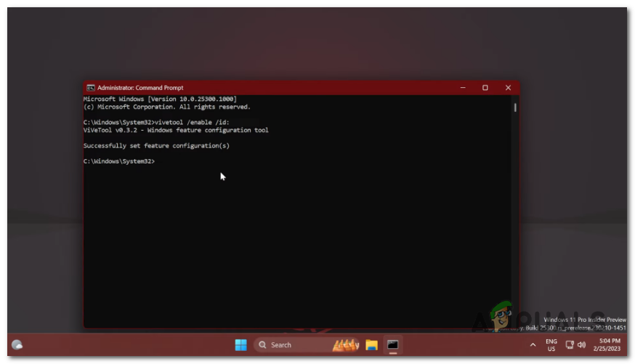Click the network status tray icon
Viewport: 635px width, 364px height.
pyautogui.click(x=570, y=344)
